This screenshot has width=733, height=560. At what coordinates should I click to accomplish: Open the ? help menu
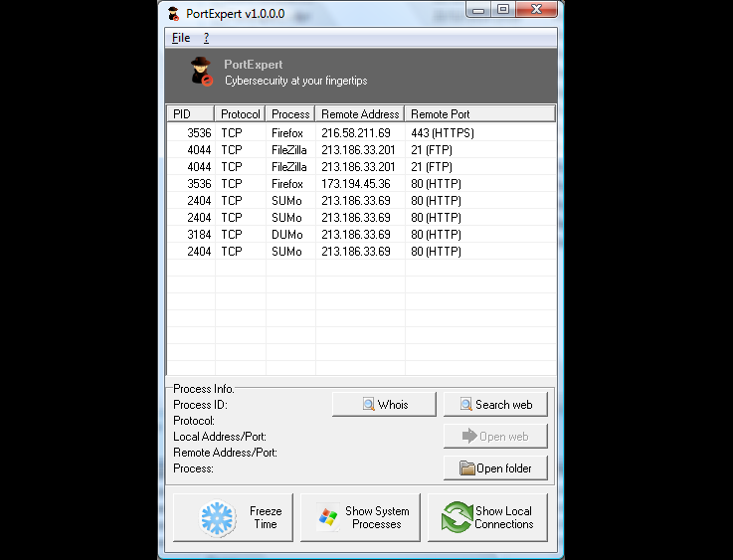(x=206, y=38)
